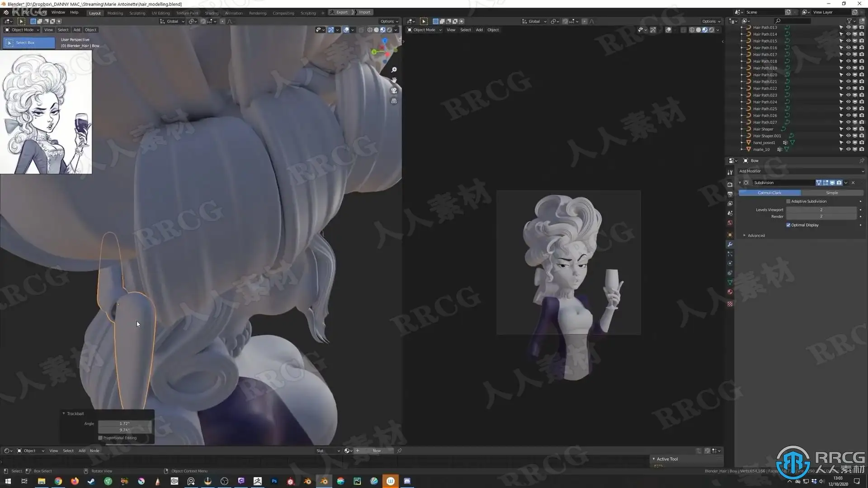Toggle camera view icon in left viewport
The height and width of the screenshot is (488, 868).
(x=394, y=90)
